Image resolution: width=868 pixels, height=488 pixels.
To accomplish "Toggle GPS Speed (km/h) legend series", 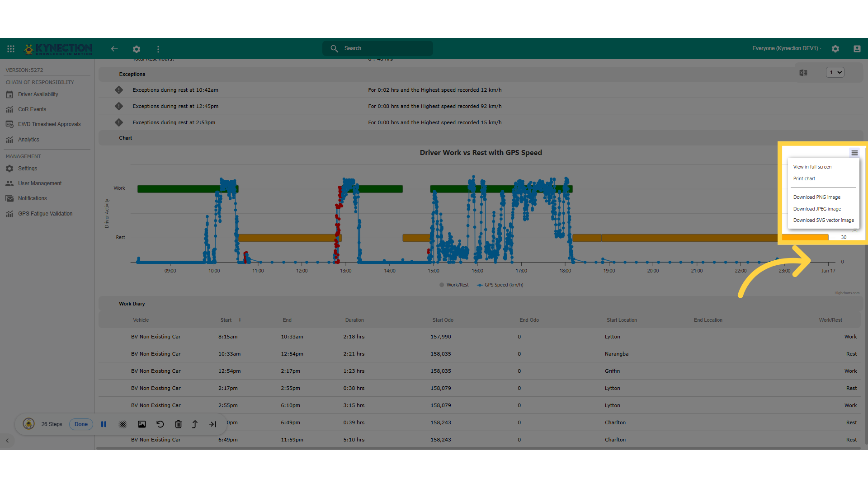I will 500,285.
